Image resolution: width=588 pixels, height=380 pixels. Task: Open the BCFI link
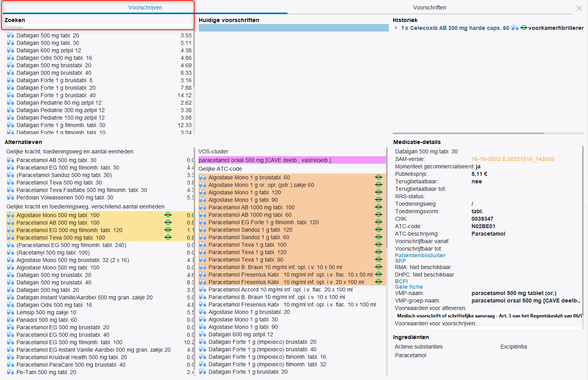[401, 281]
